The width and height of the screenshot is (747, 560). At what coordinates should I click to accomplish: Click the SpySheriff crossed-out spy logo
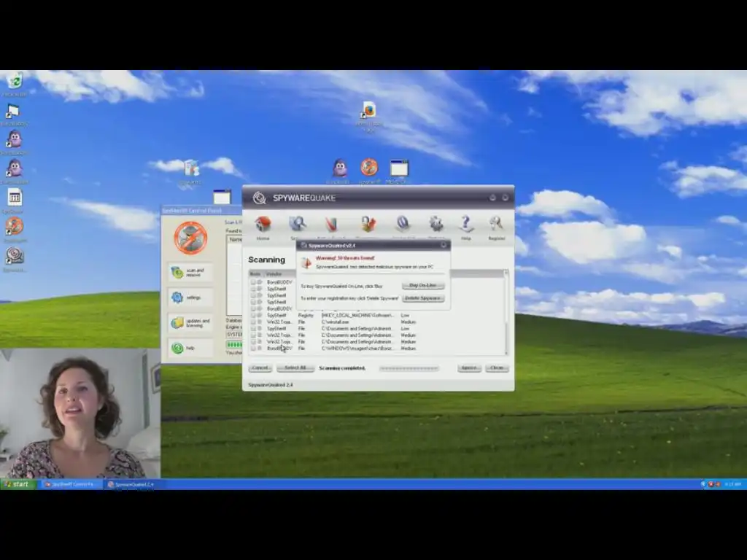coord(190,238)
